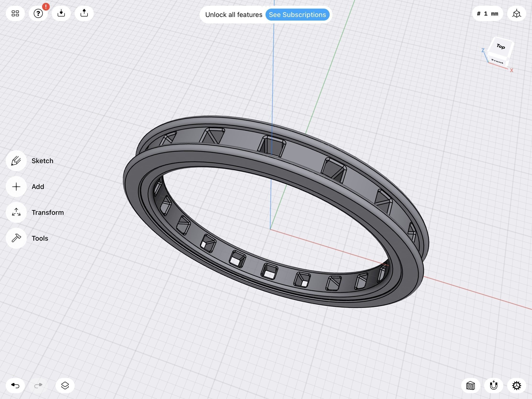Open the section view hatched cube icon

[471, 386]
